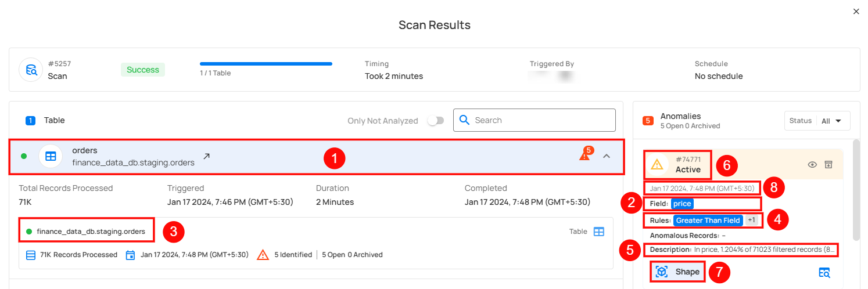Toggle the Only Not Analyzed switch

coord(435,121)
